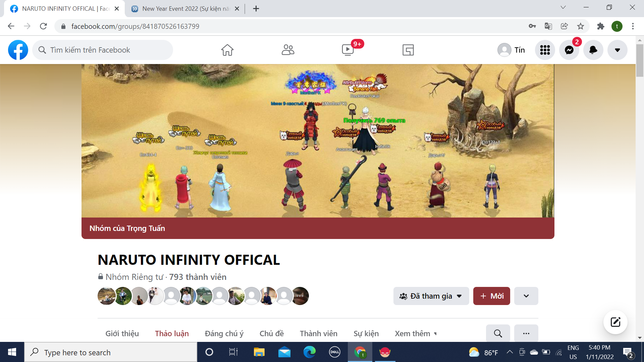Open the Đã tham gia dropdown
The height and width of the screenshot is (362, 644).
point(431,296)
